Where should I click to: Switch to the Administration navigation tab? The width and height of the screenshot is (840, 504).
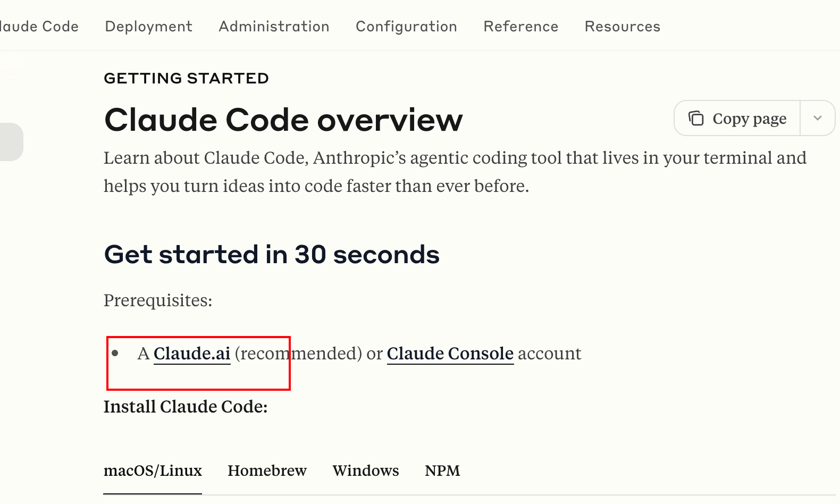point(274,27)
